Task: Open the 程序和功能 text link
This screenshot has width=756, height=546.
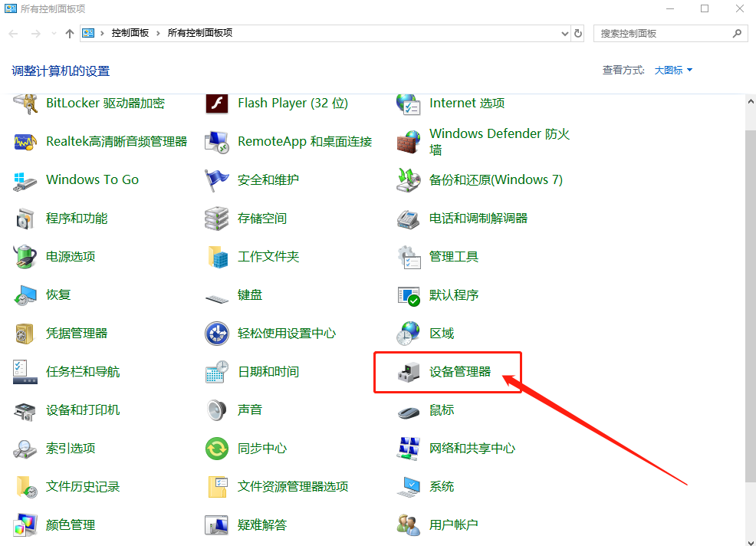Action: coord(77,219)
